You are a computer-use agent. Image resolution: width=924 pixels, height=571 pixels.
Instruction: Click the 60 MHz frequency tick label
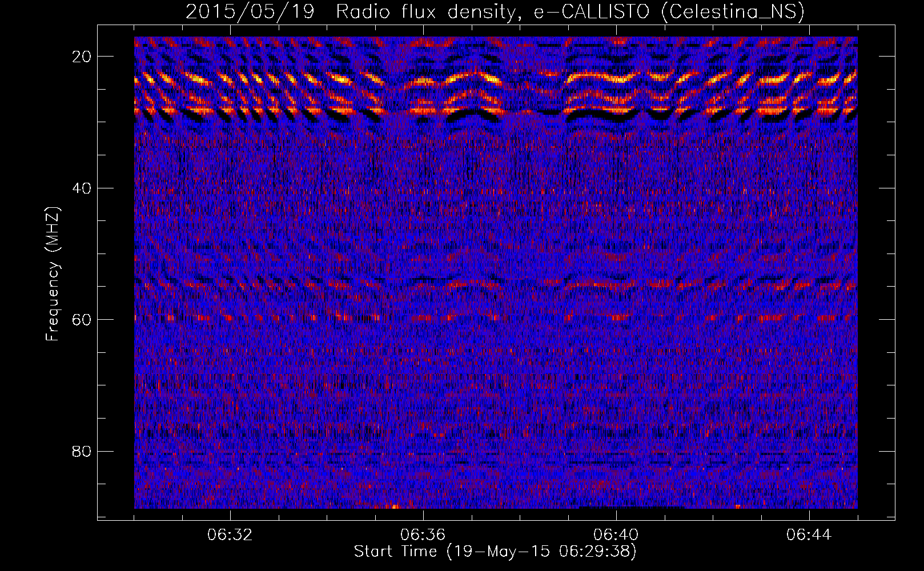pyautogui.click(x=82, y=320)
